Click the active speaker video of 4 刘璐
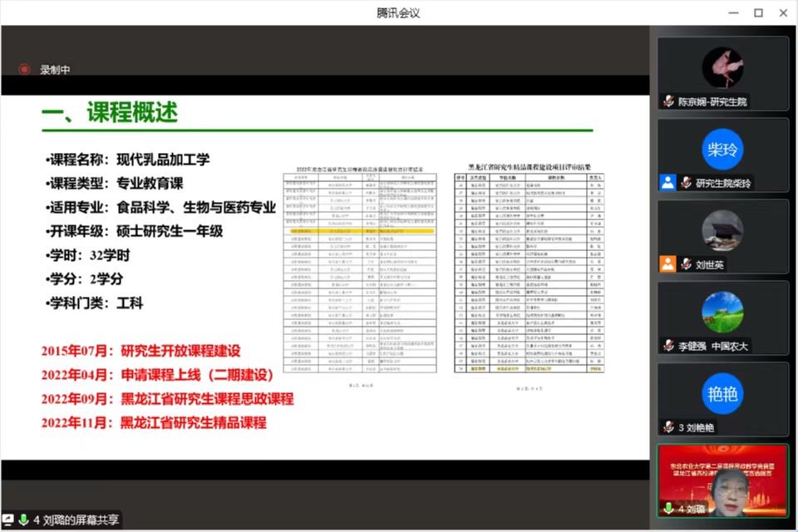Screen dimensions: 798x532 pyautogui.click(x=722, y=480)
